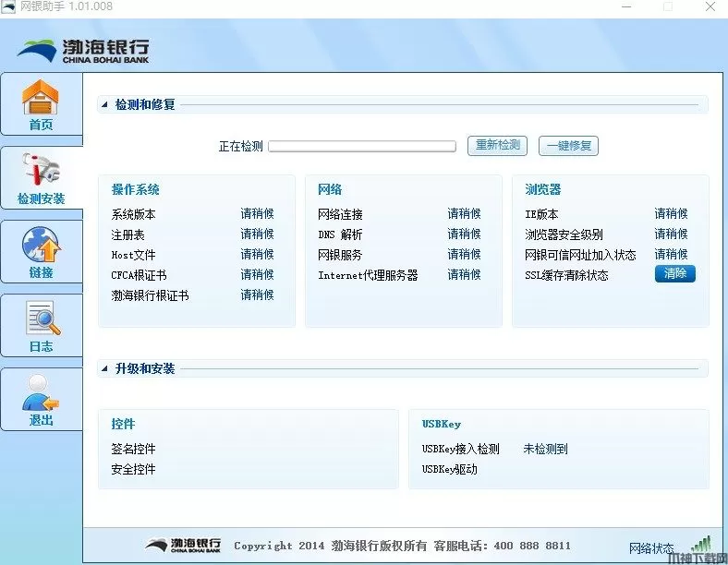Click the 一键修复 button
This screenshot has height=565, width=728.
[568, 146]
